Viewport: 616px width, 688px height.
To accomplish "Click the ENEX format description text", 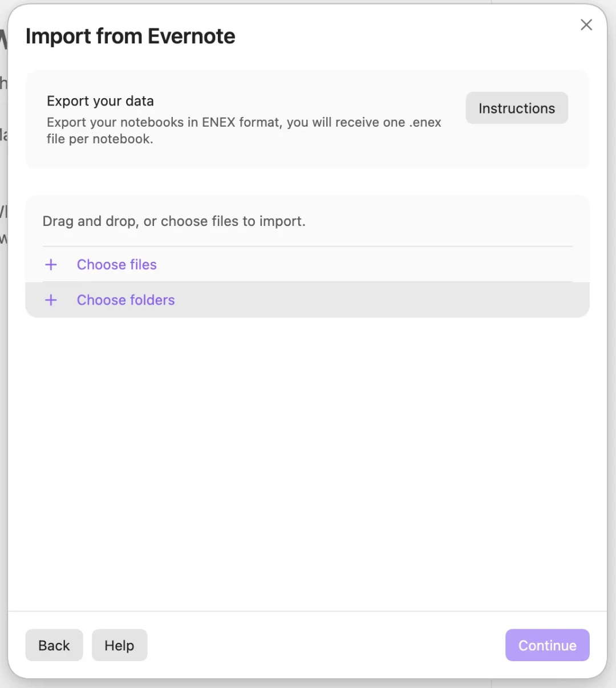I will pos(244,131).
